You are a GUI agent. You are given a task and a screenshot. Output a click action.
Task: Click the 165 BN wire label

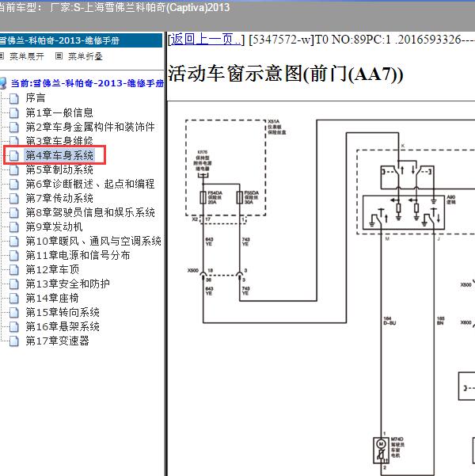[x=440, y=321]
